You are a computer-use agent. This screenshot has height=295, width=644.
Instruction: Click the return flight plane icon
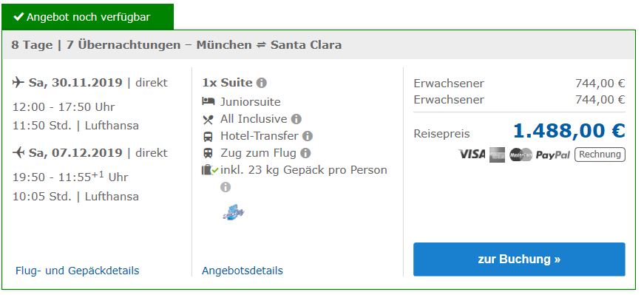[x=18, y=152]
